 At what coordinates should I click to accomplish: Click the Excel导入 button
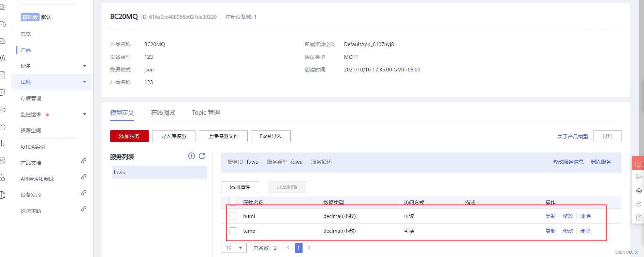271,136
